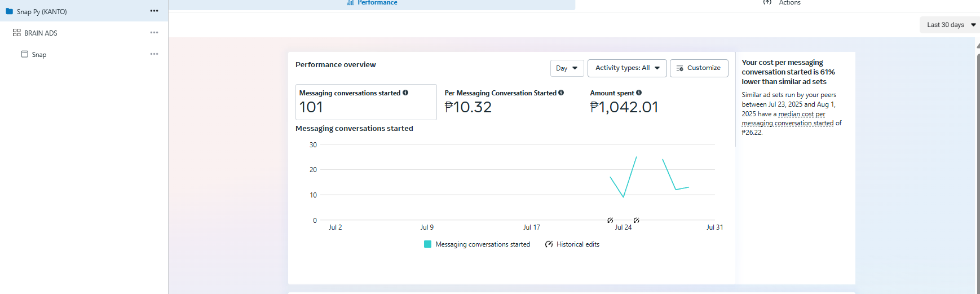Click the blue folder icon for Snap Py (KANTO)

pyautogui.click(x=9, y=11)
